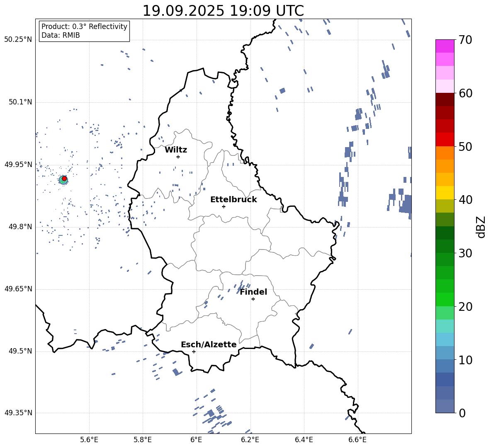This screenshot has width=491, height=448.
Task: Click the dBZ colorbar label
Action: [x=481, y=227]
